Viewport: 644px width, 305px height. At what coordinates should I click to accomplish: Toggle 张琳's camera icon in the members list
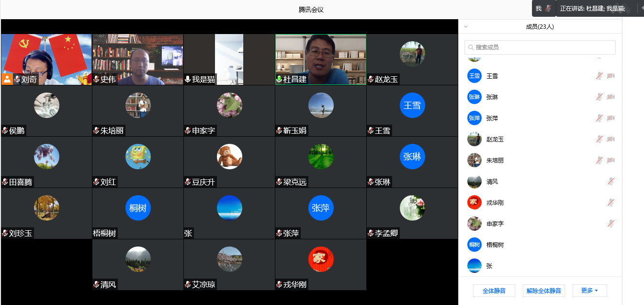(611, 97)
